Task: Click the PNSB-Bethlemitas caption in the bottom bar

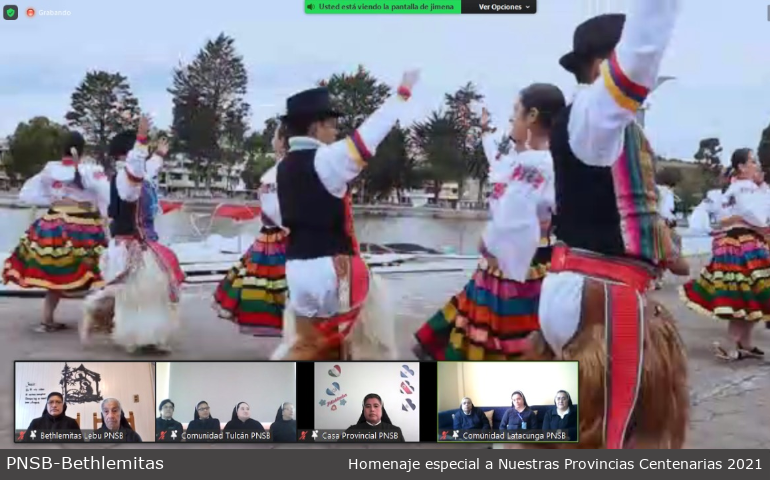Action: [85, 464]
